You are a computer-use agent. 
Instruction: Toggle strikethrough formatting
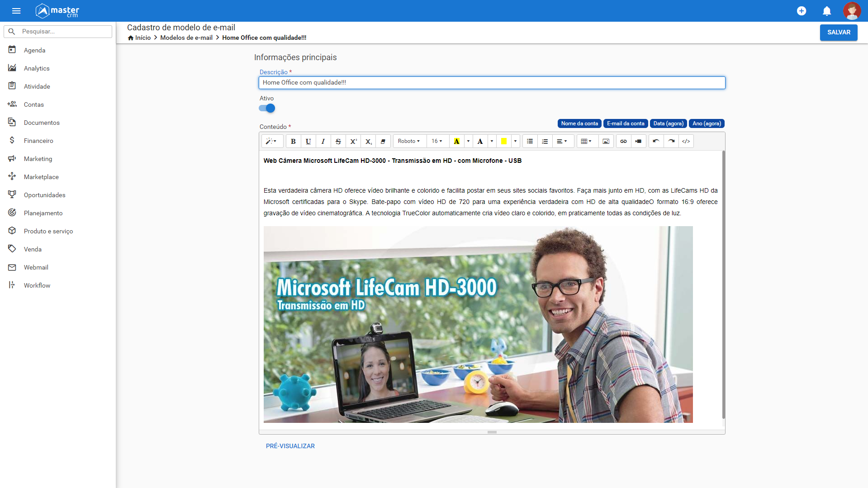point(338,141)
